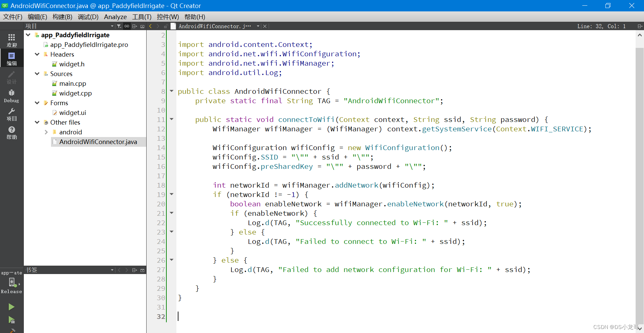The image size is (644, 333).
Task: Open the Analyze menu
Action: click(115, 17)
